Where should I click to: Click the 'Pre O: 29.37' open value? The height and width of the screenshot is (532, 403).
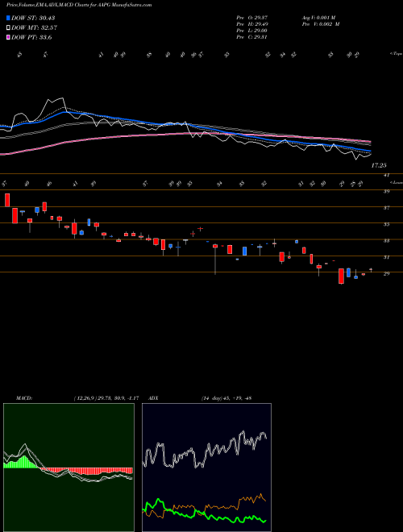(x=252, y=17)
